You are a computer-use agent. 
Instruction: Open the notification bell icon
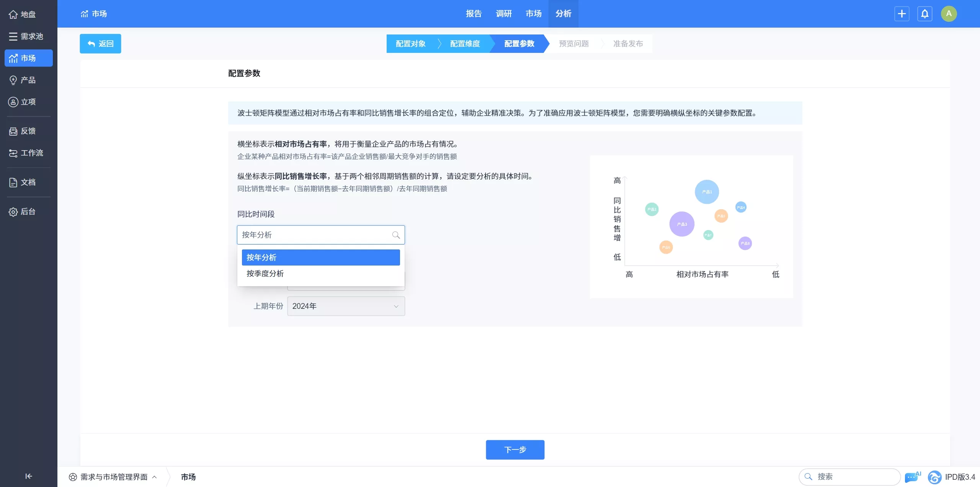(924, 14)
